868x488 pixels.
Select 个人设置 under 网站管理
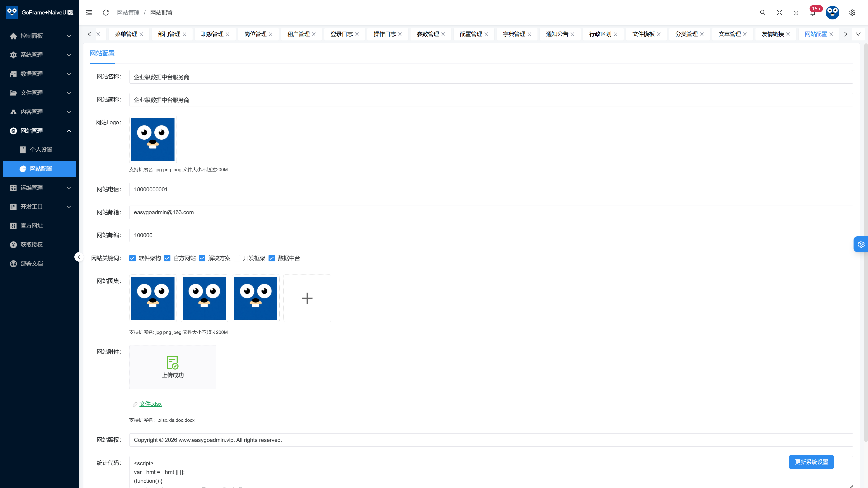(x=39, y=150)
